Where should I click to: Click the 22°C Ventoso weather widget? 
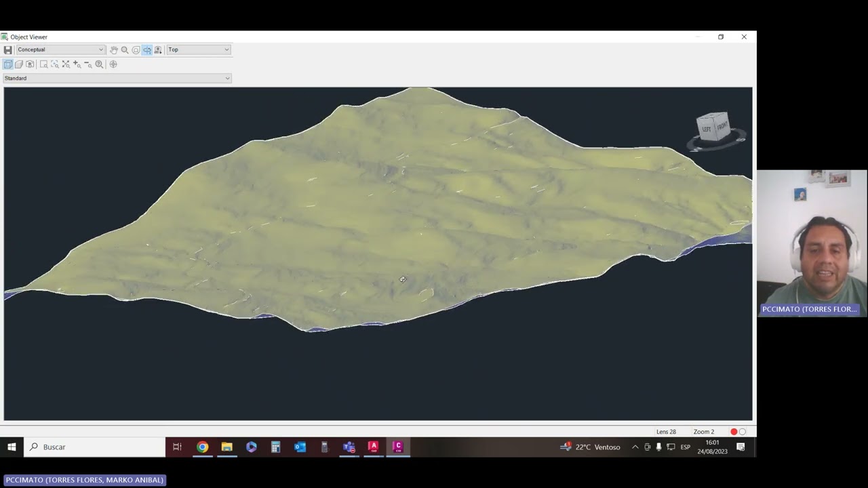tap(590, 447)
